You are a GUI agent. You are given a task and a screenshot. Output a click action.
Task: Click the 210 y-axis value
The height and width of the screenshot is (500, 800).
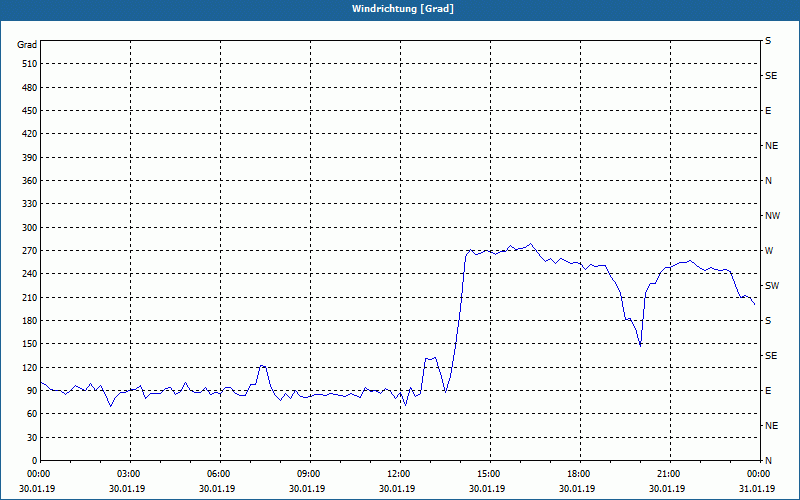point(30,297)
